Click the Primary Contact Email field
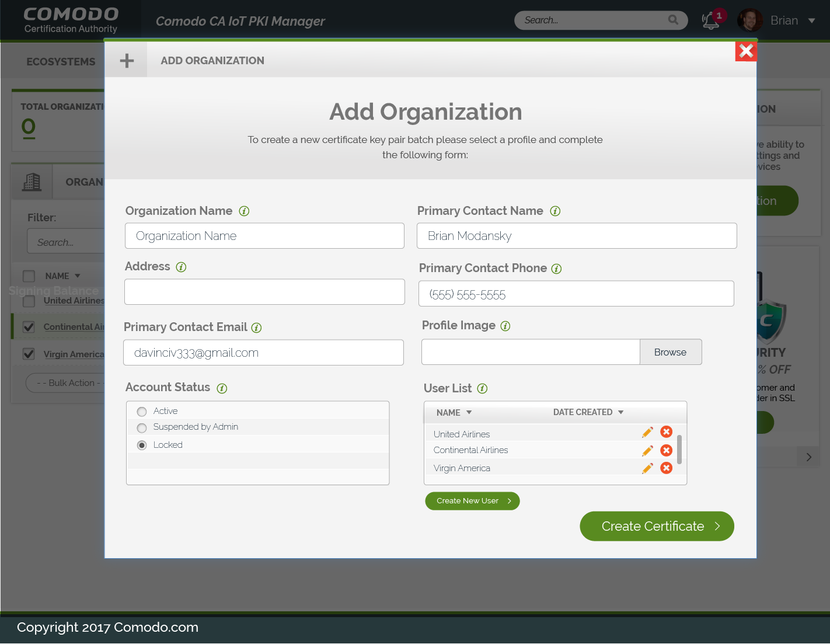The image size is (830, 644). tap(263, 353)
